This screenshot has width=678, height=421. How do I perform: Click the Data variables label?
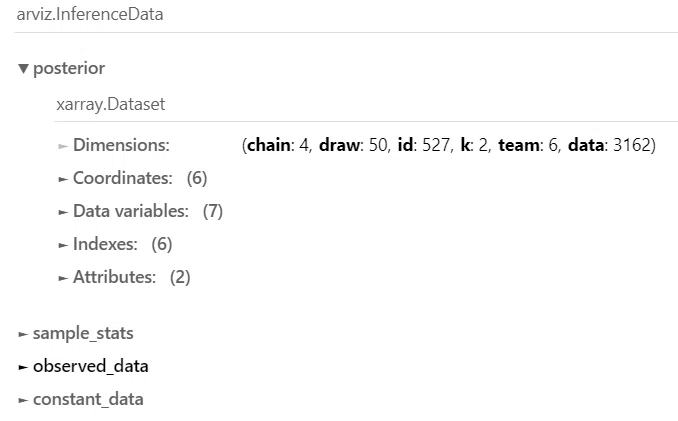[131, 211]
